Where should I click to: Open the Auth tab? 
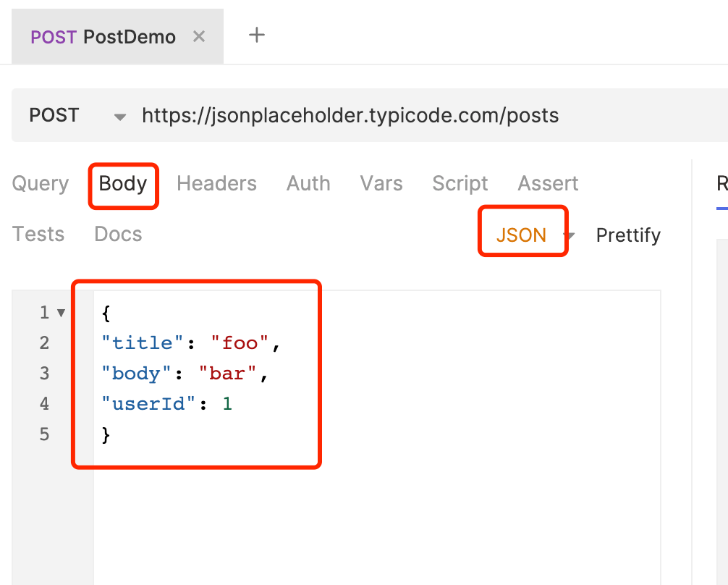[x=308, y=184]
